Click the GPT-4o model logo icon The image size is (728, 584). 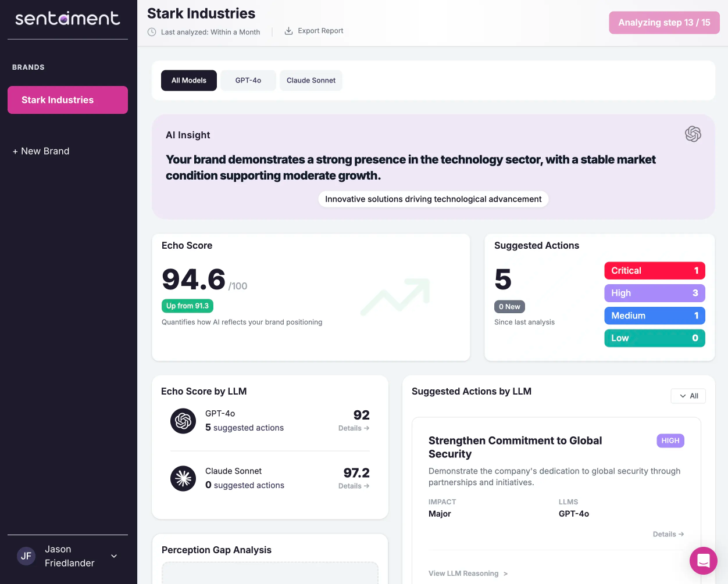(183, 421)
